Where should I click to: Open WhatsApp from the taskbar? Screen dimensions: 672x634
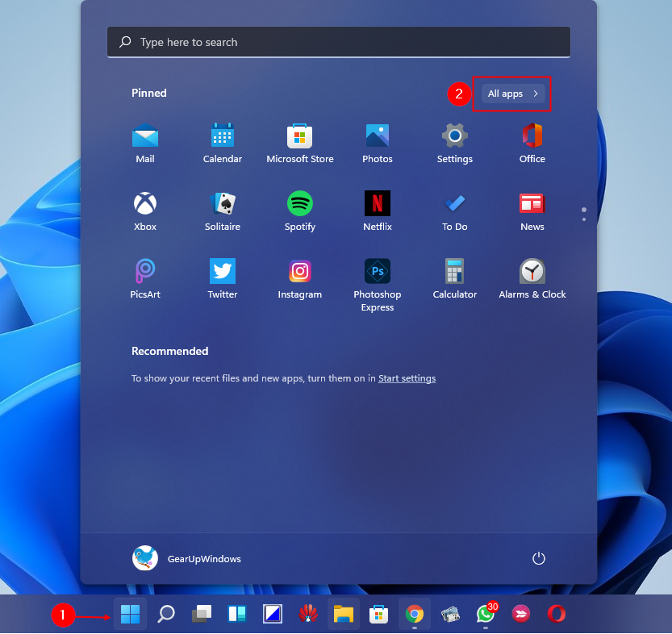pos(486,615)
